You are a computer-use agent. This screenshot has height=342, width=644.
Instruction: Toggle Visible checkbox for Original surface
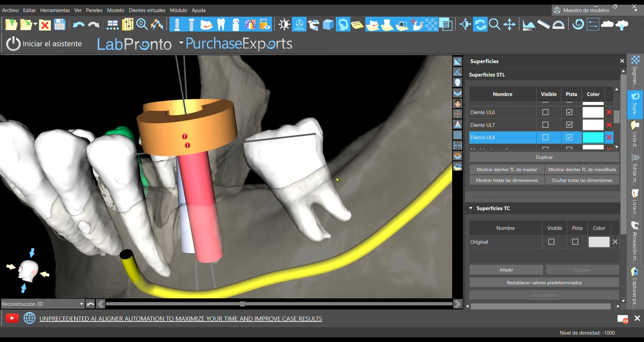click(x=551, y=242)
